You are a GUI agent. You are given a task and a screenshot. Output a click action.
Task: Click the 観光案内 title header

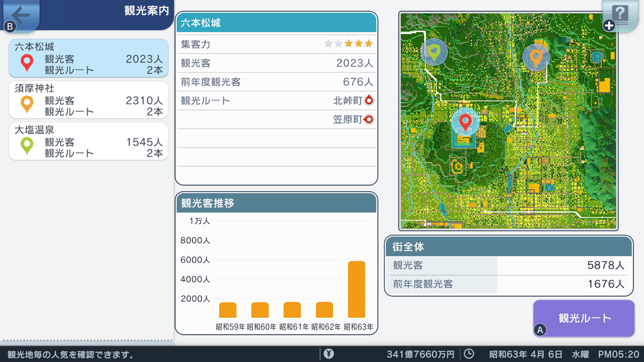pos(146,11)
